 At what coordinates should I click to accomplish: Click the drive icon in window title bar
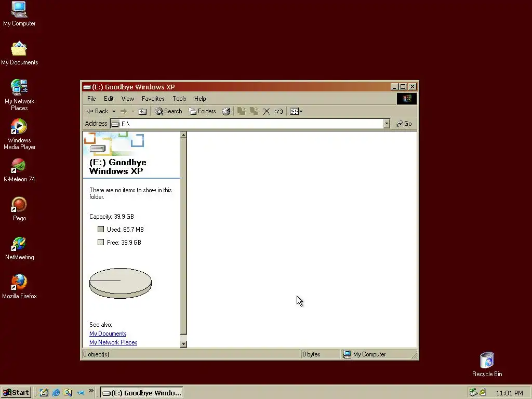pyautogui.click(x=87, y=87)
